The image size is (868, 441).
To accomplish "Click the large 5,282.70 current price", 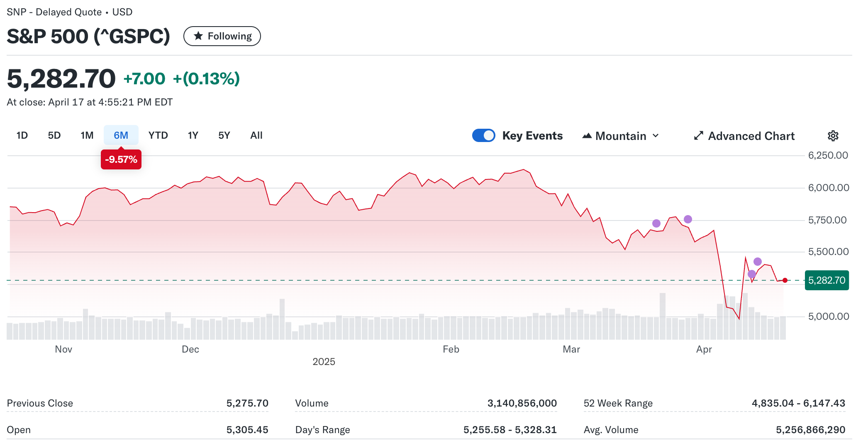I will pyautogui.click(x=61, y=78).
